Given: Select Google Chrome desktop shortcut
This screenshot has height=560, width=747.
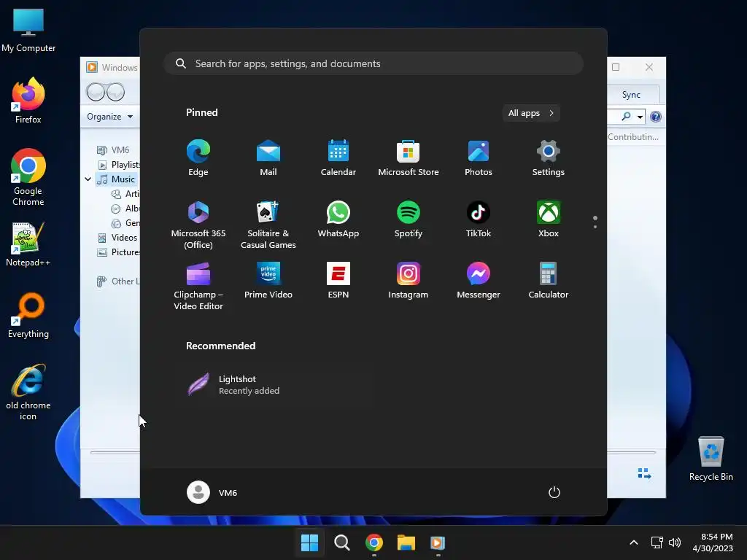Looking at the screenshot, I should (x=28, y=177).
